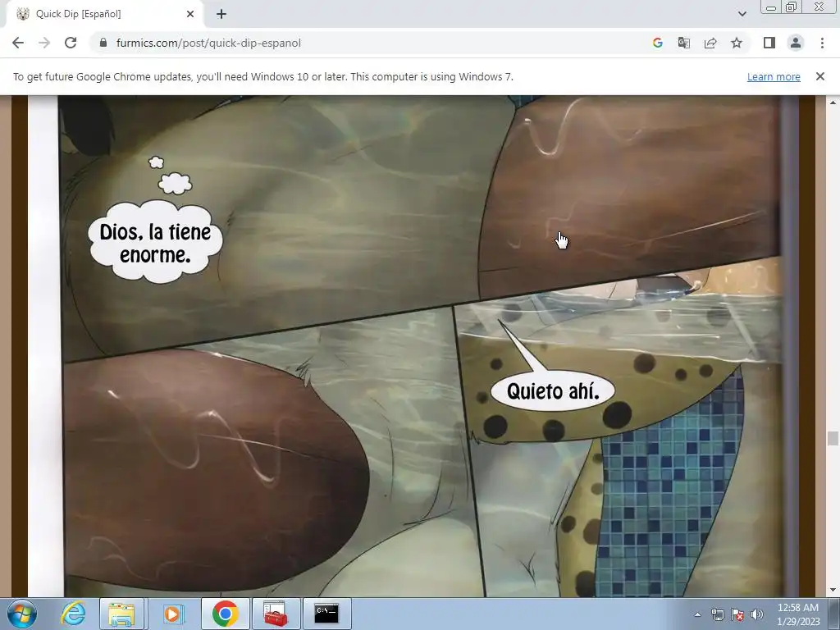Open a new tab with plus button

tap(221, 14)
